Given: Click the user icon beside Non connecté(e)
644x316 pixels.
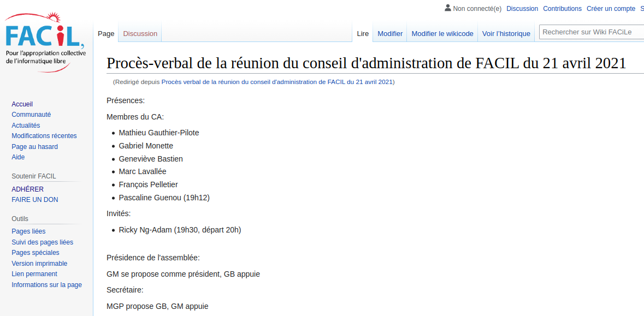Looking at the screenshot, I should pyautogui.click(x=448, y=8).
